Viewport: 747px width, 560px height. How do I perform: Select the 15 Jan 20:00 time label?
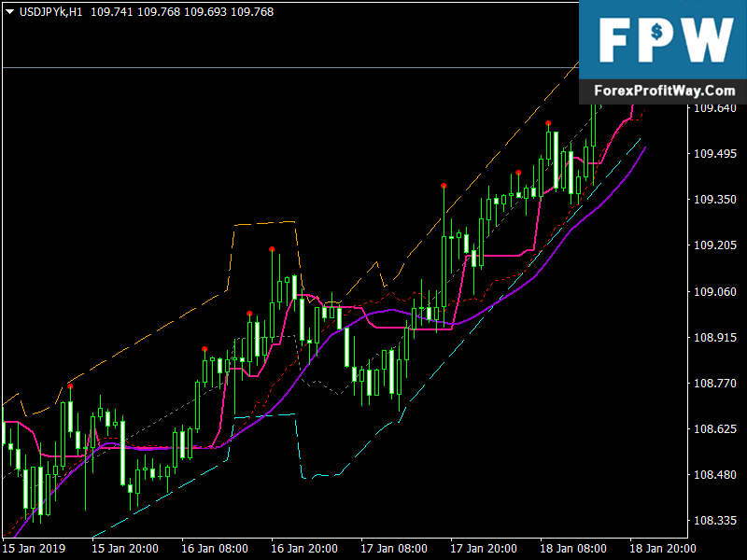click(x=125, y=549)
